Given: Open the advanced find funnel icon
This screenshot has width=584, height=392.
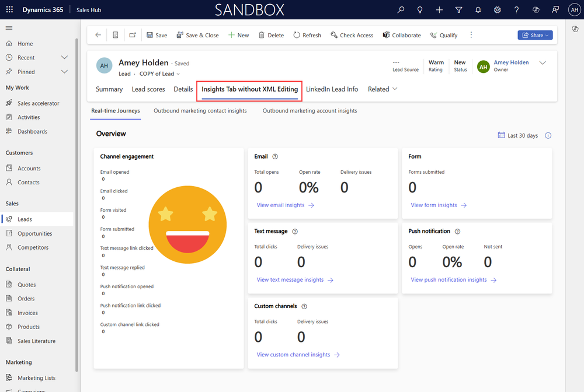Looking at the screenshot, I should tap(458, 10).
